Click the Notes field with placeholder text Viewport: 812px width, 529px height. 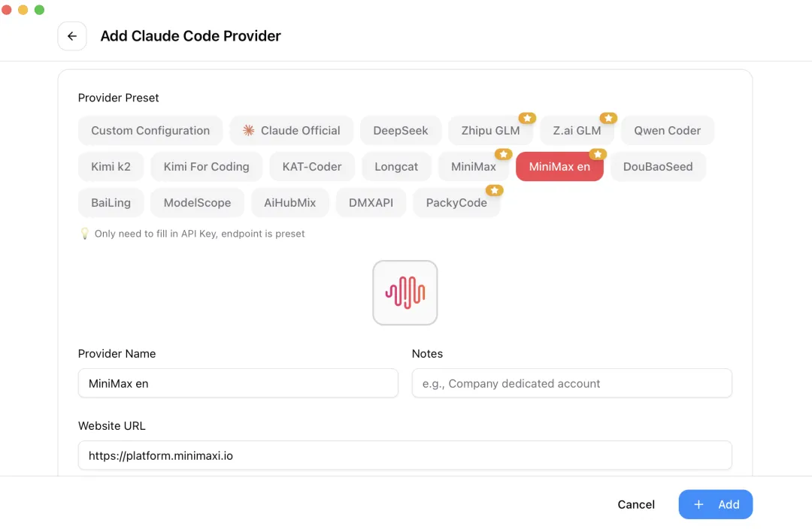pyautogui.click(x=571, y=383)
